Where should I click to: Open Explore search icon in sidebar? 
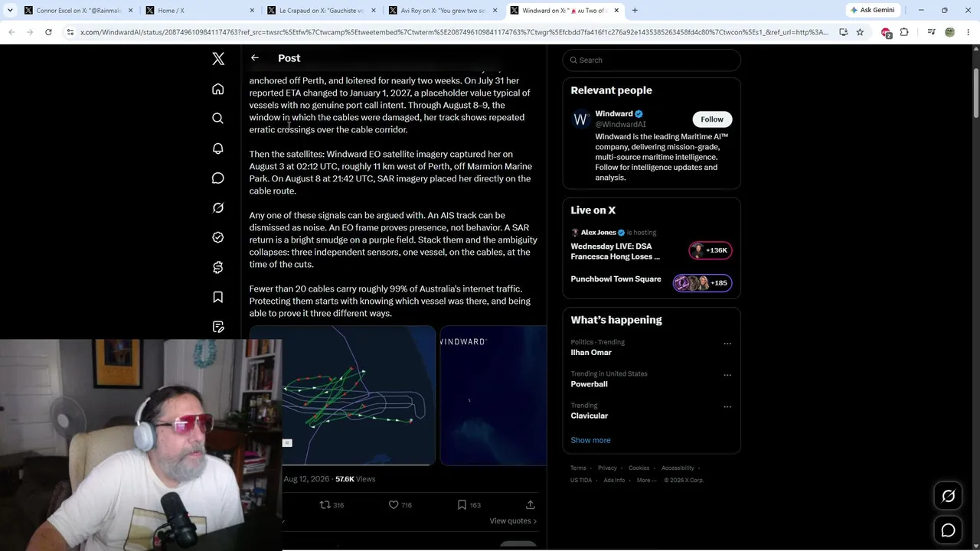point(218,119)
